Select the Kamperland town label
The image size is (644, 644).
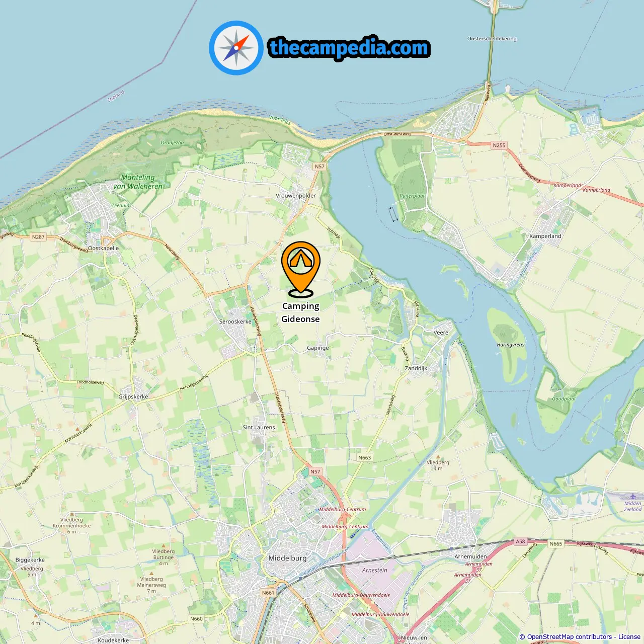tap(545, 236)
